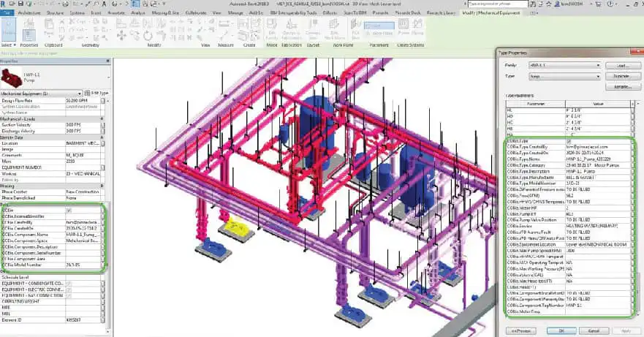644x337 pixels.
Task: Click the Print icon in quick access toolbar
Action: click(x=65, y=4)
